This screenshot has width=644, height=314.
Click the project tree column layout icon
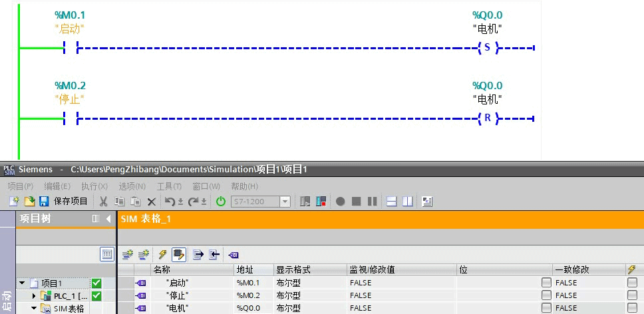coord(96,219)
